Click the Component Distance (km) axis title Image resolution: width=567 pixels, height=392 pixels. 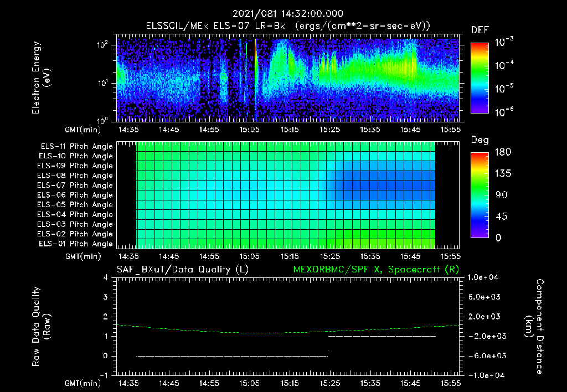click(x=534, y=327)
